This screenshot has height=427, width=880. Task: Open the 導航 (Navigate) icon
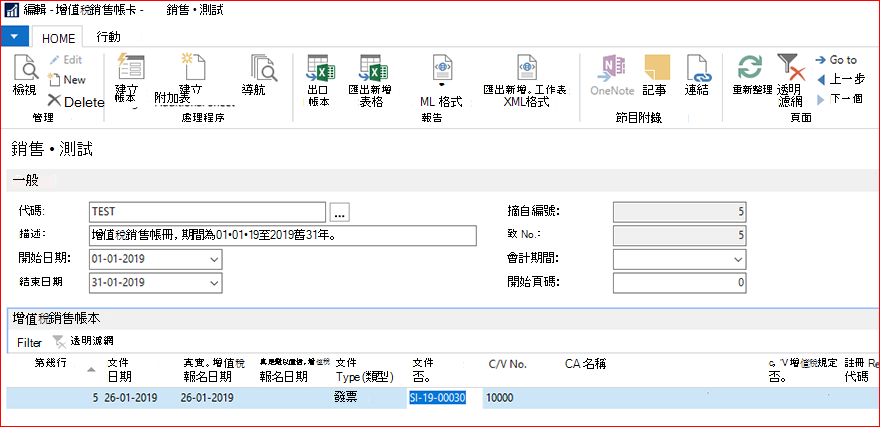click(264, 68)
